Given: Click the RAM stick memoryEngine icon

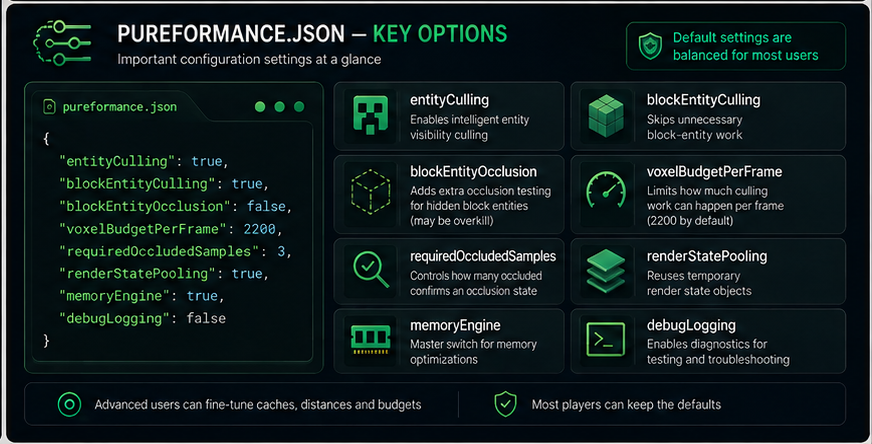Looking at the screenshot, I should click(x=370, y=340).
